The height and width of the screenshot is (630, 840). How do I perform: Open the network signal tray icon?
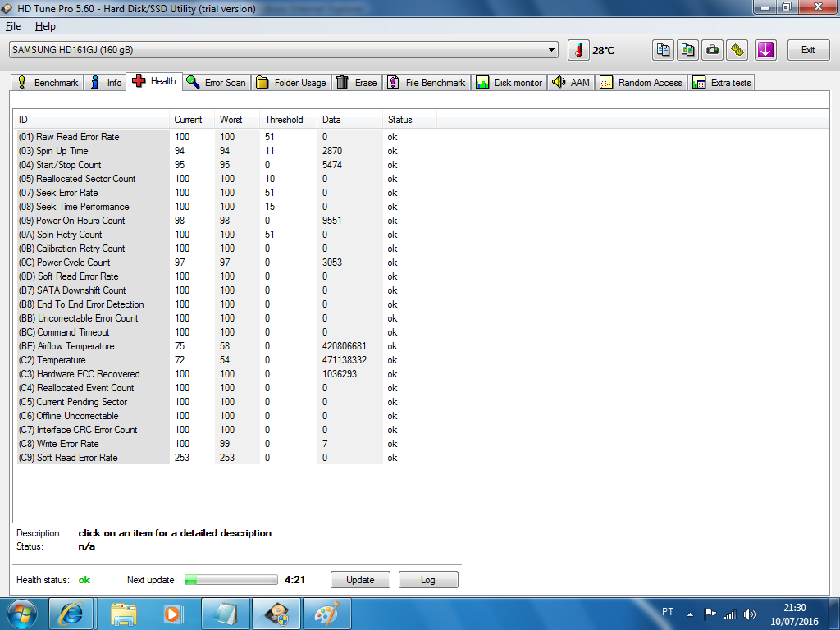coord(729,614)
